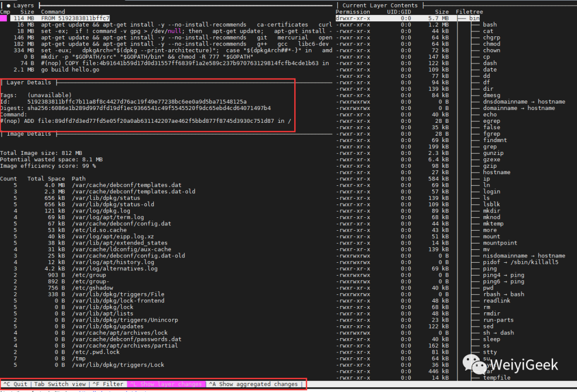Click the layer Id hash value
Image resolution: width=577 pixels, height=392 pixels.
(137, 101)
